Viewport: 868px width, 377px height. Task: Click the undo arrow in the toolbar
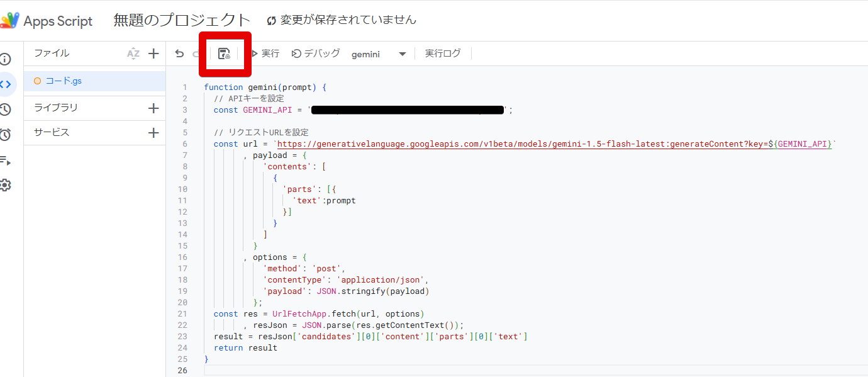tap(179, 53)
